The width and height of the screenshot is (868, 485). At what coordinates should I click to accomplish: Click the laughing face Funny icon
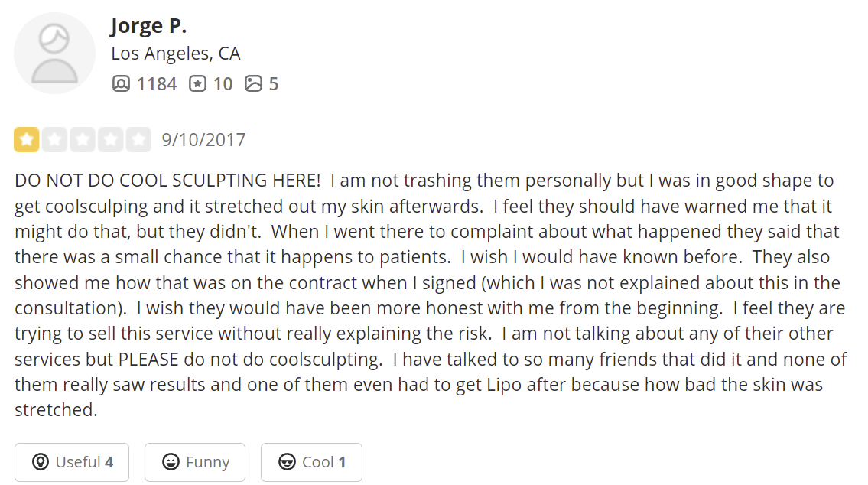tap(171, 462)
